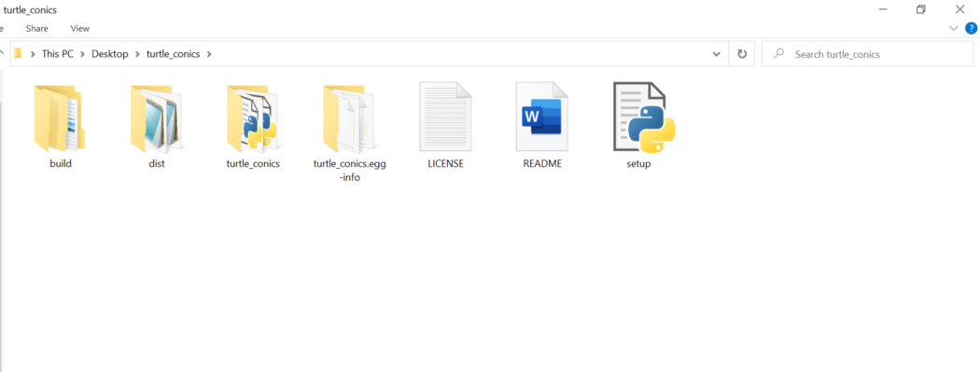Go to This PC in the breadcrumb
Image resolution: width=980 pixels, height=372 pixels.
coord(58,54)
